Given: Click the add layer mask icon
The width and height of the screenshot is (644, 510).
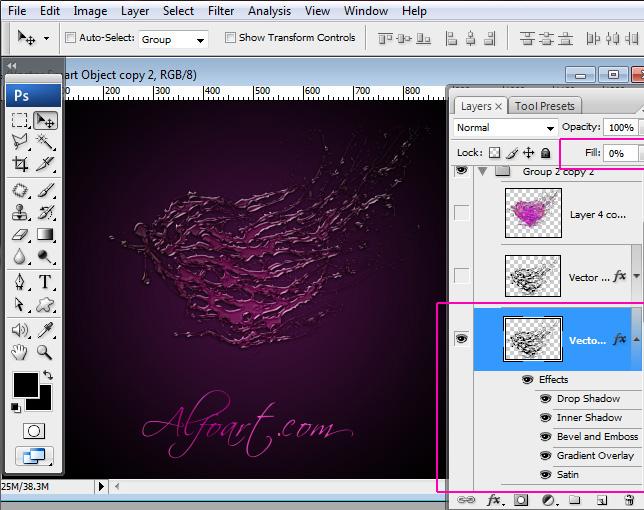Looking at the screenshot, I should [x=520, y=499].
